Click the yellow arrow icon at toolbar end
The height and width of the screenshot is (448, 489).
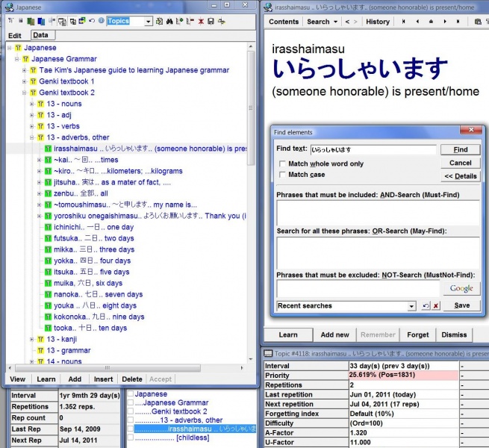point(222,21)
